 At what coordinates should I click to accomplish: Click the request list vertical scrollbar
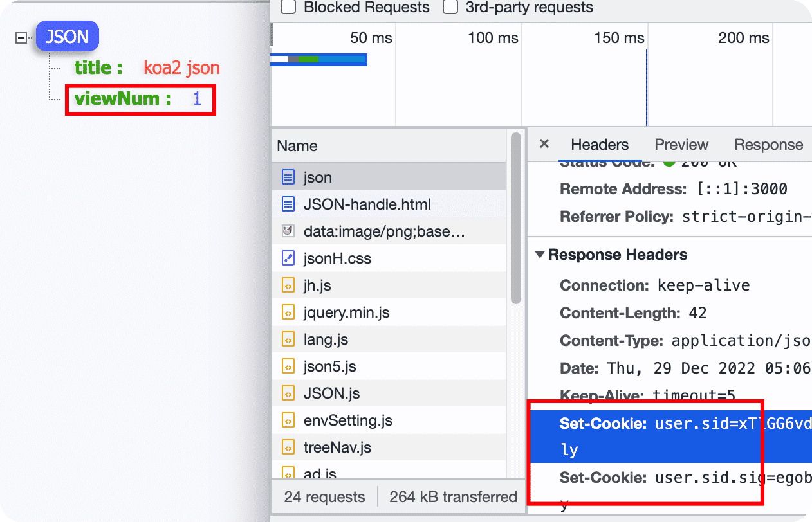tap(515, 219)
